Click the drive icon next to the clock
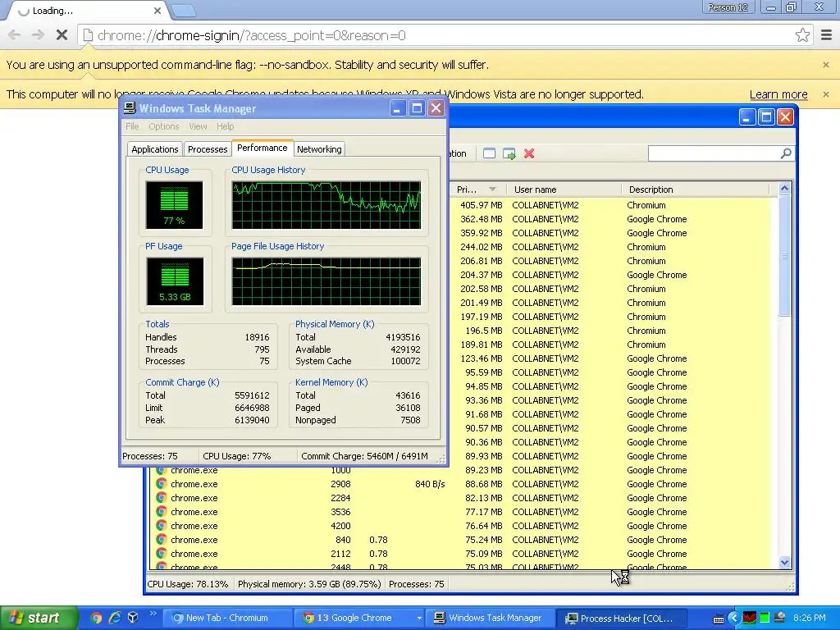This screenshot has height=630, width=840. click(x=781, y=618)
